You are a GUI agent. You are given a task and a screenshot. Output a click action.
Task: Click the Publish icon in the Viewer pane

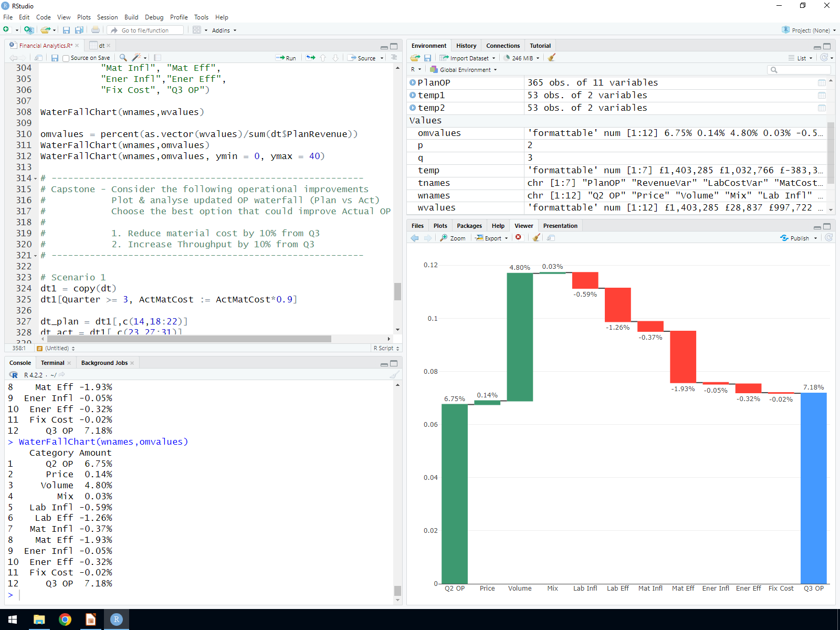coord(795,238)
